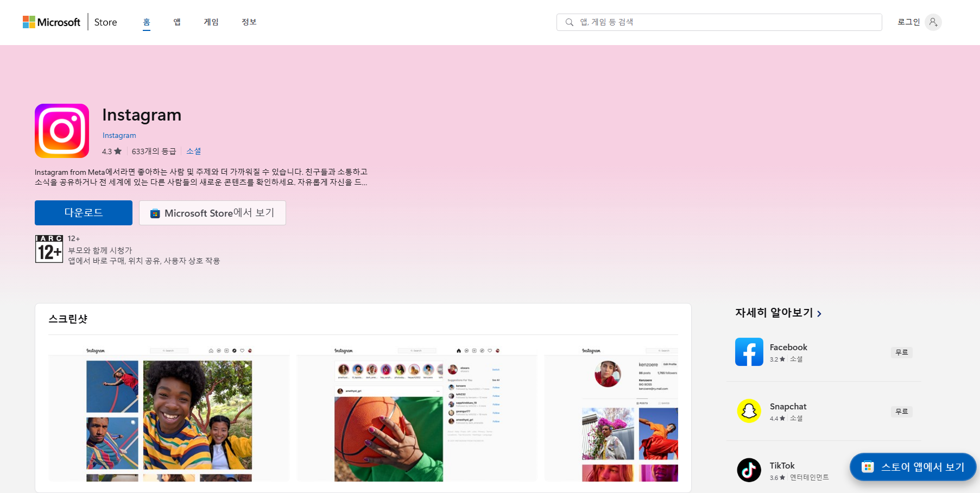Click the 부모와 함께 시청가 text
Viewport: 980px width, 493px height.
100,250
